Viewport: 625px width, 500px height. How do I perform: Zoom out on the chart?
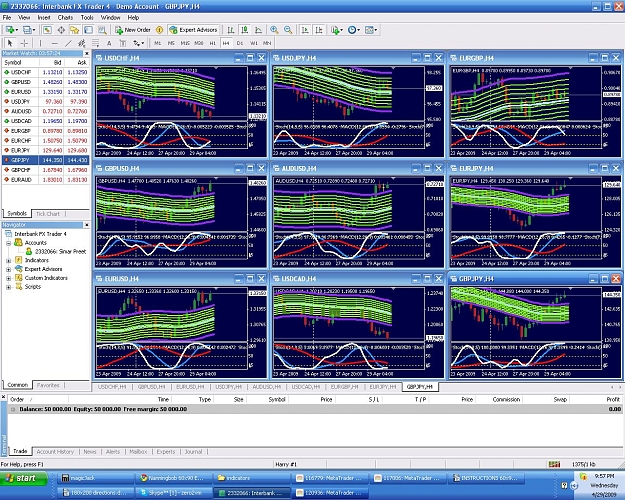point(288,30)
